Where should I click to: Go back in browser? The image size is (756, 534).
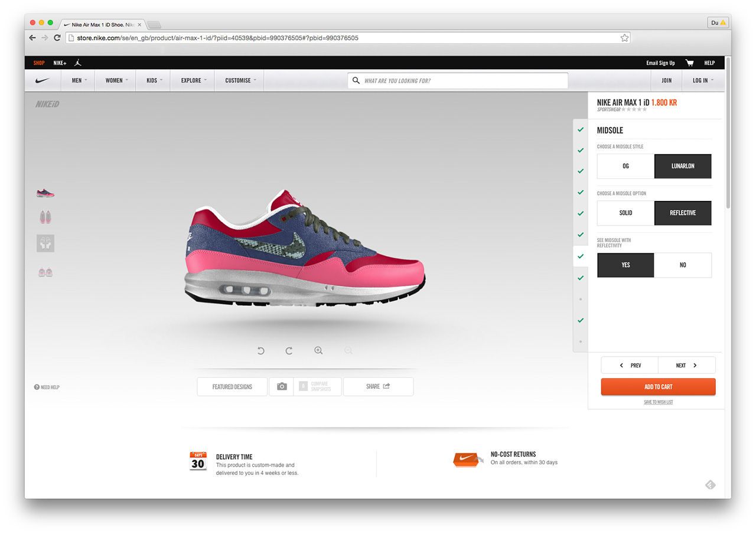[32, 38]
